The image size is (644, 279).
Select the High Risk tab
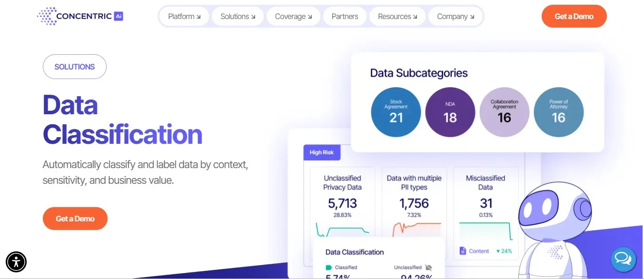click(x=322, y=152)
